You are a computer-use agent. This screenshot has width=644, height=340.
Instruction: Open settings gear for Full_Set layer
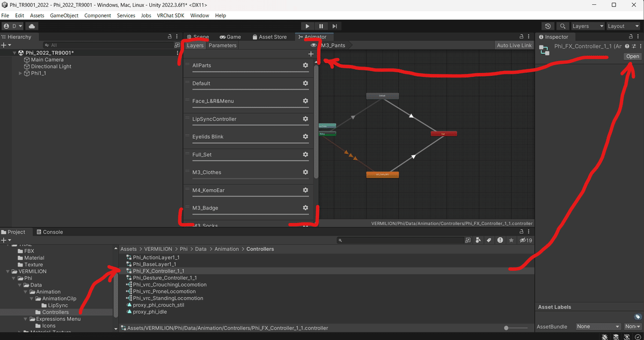pos(305,154)
